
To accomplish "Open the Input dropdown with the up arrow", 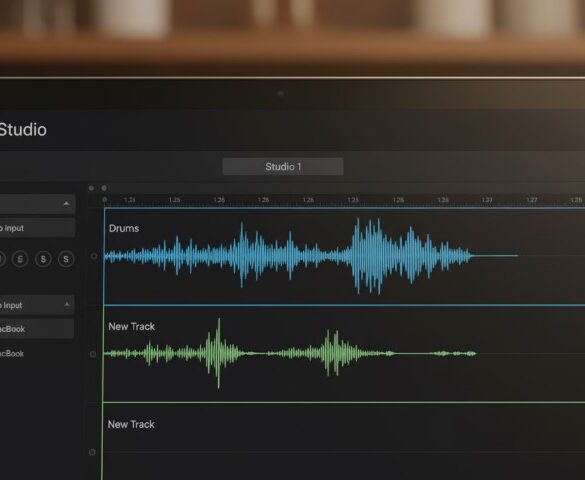I will coord(37,305).
